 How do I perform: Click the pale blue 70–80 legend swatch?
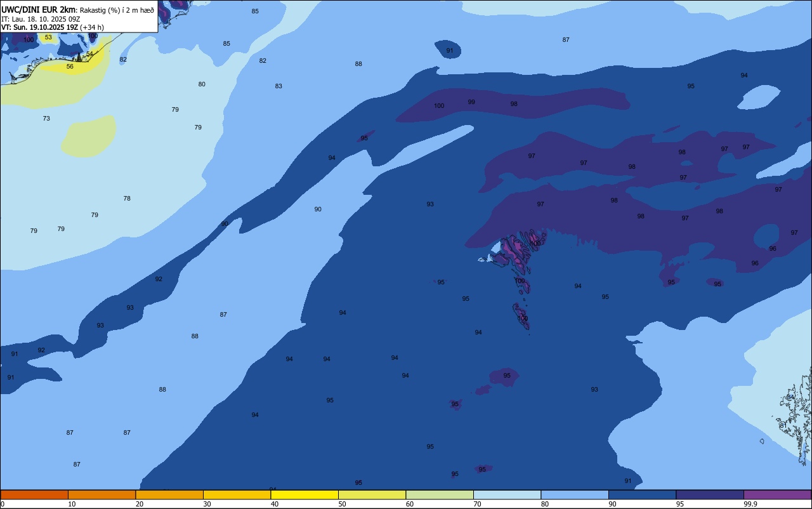(507, 494)
